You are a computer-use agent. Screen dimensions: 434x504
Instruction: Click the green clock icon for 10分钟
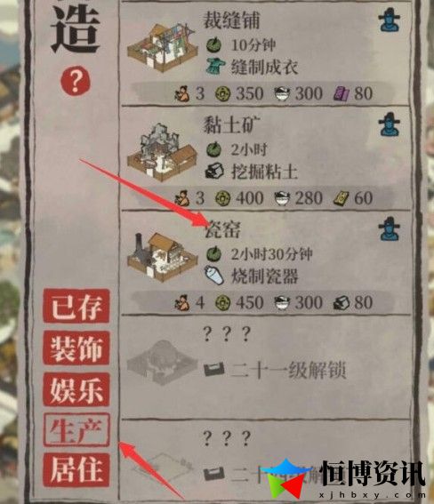tap(213, 45)
